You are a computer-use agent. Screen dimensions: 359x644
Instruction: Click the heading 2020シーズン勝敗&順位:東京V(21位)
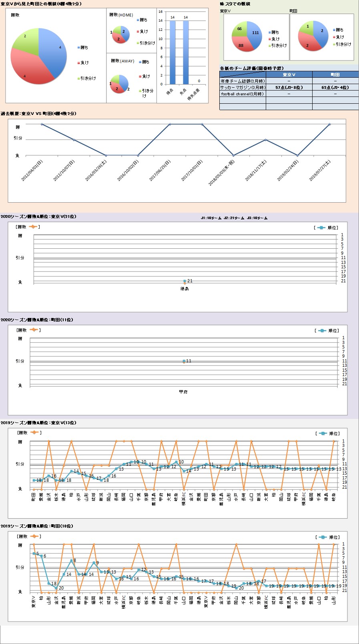click(38, 217)
